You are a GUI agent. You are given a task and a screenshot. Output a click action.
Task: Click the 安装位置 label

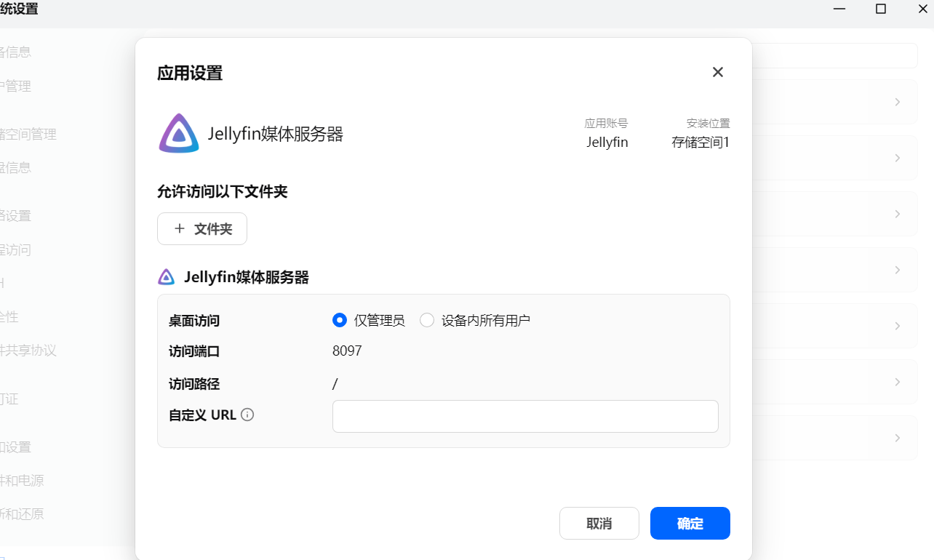(708, 124)
